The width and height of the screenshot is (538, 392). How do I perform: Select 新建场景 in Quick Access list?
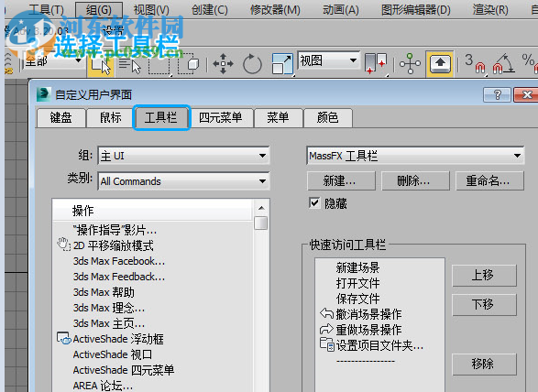357,267
